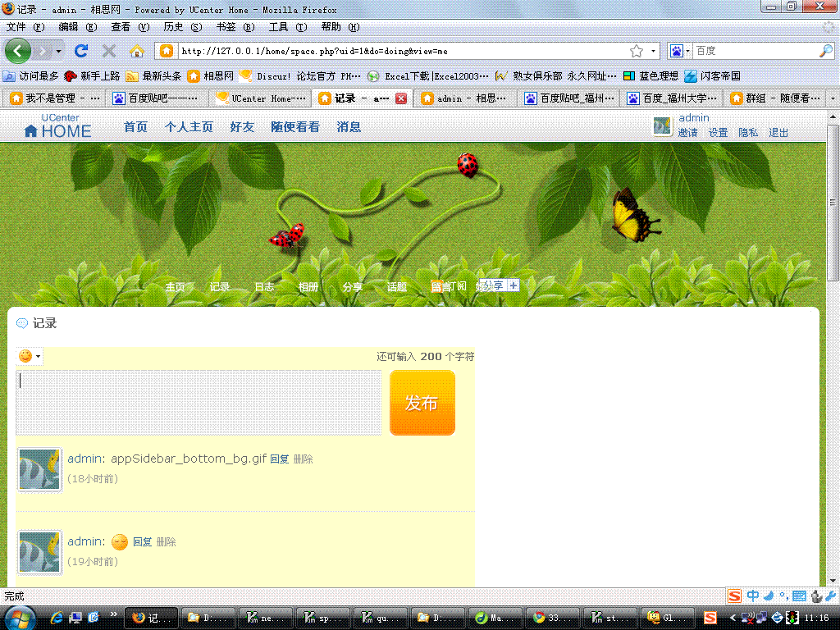This screenshot has height=630, width=840.
Task: Open 日志 in space menu
Action: pos(264,287)
